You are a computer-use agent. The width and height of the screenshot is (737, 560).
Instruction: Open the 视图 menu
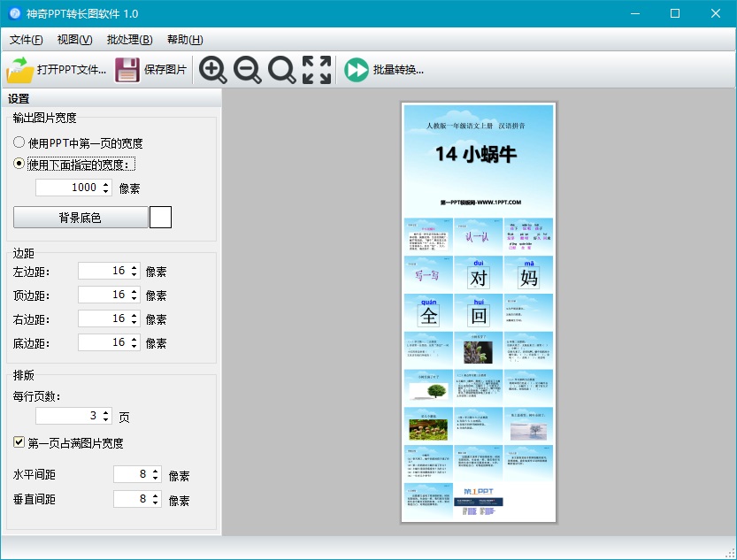coord(72,40)
